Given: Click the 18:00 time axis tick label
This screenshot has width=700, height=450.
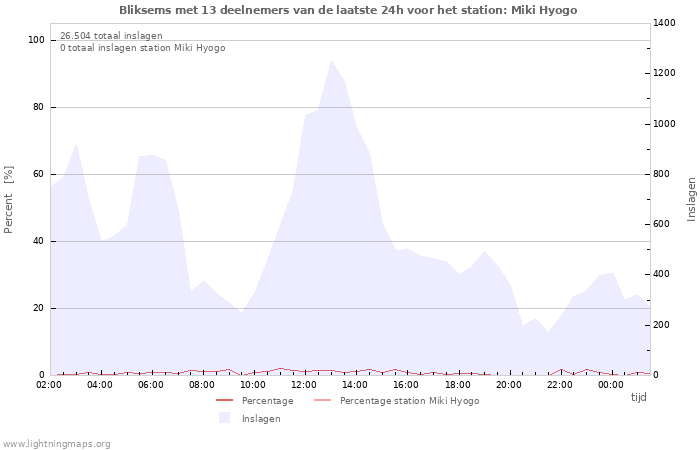Looking at the screenshot, I should click(x=457, y=385).
